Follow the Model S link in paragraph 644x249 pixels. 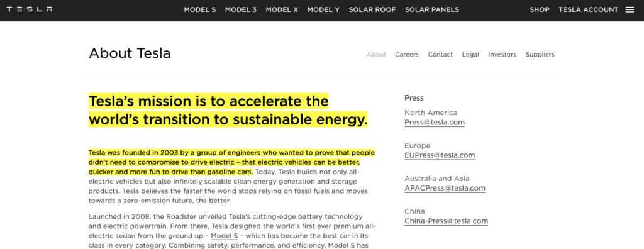[x=225, y=236]
